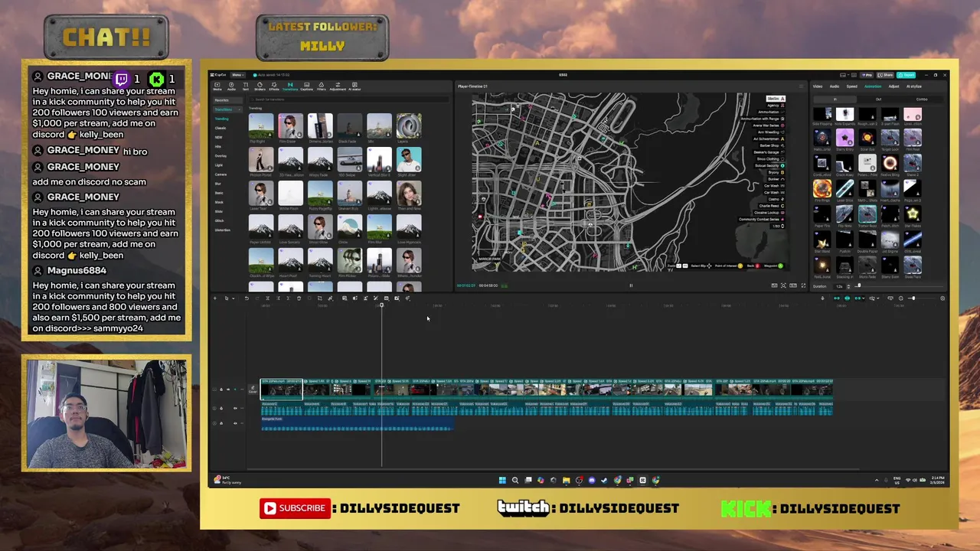Viewport: 980px width, 551px height.
Task: Open Windows taskbar Search
Action: coord(515,480)
